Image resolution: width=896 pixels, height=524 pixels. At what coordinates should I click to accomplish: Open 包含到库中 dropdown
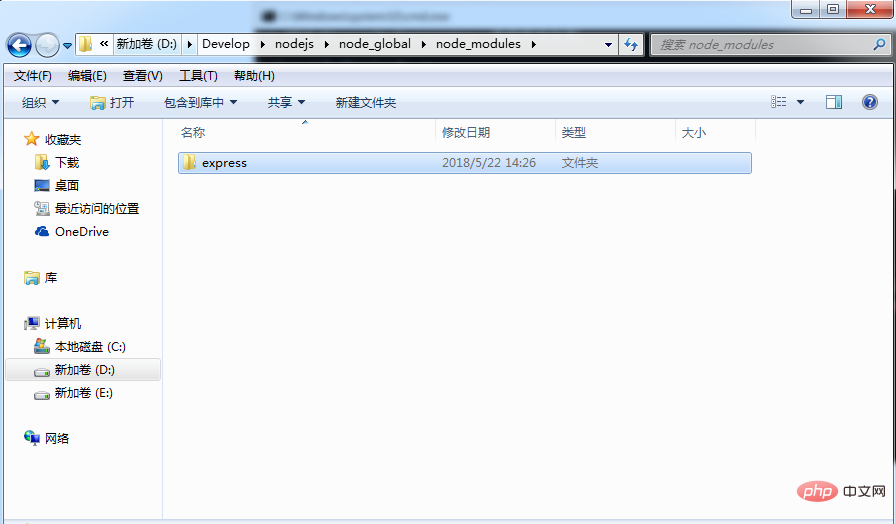(x=200, y=102)
